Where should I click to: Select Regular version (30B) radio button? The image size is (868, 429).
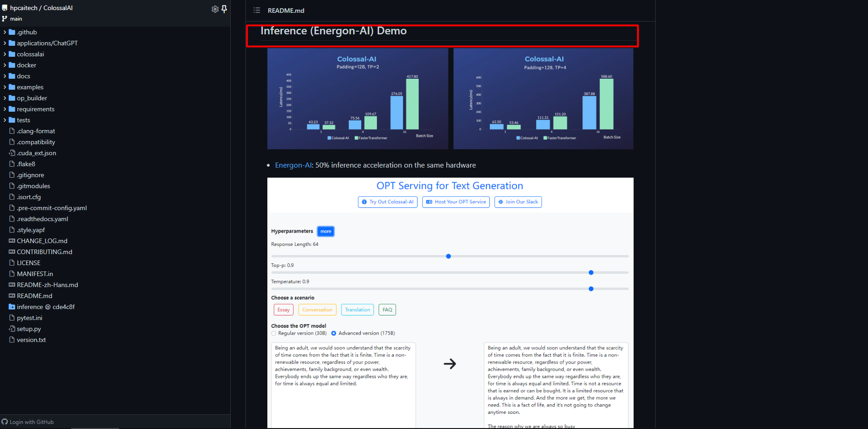274,333
